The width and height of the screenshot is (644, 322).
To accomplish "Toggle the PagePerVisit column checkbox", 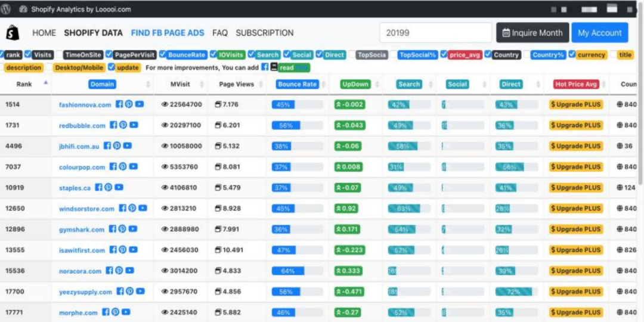I will (109, 54).
